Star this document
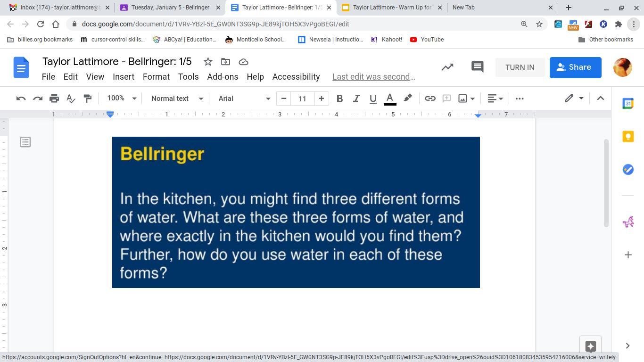The image size is (644, 362). (208, 62)
